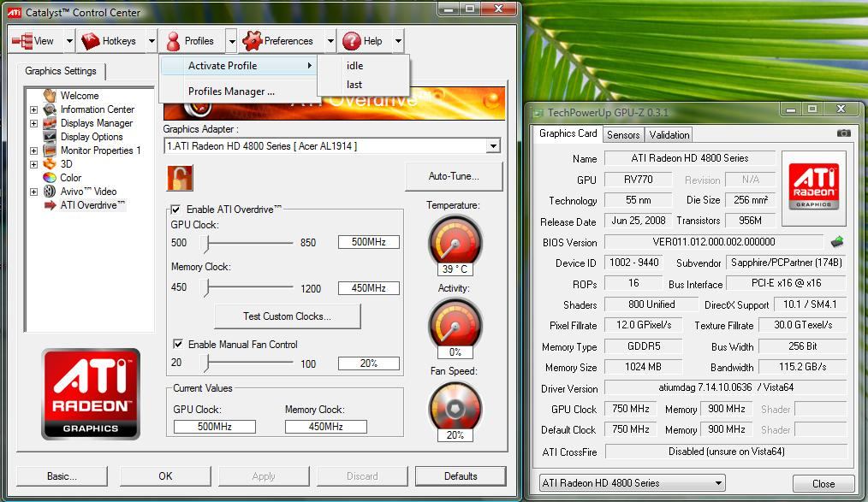The height and width of the screenshot is (502, 868).
Task: Click the GPU Clock slider handle
Action: pos(207,242)
